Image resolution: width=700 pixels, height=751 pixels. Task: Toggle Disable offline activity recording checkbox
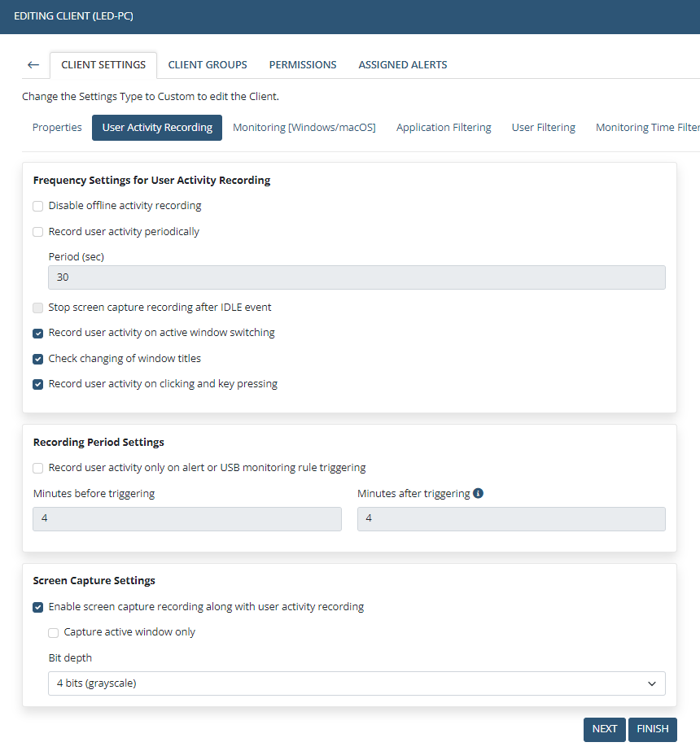coord(38,206)
